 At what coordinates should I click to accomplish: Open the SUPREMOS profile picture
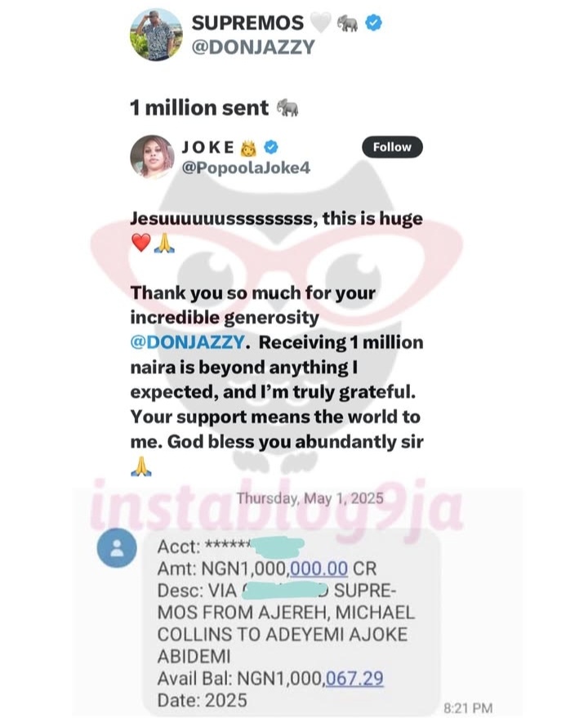(x=156, y=34)
